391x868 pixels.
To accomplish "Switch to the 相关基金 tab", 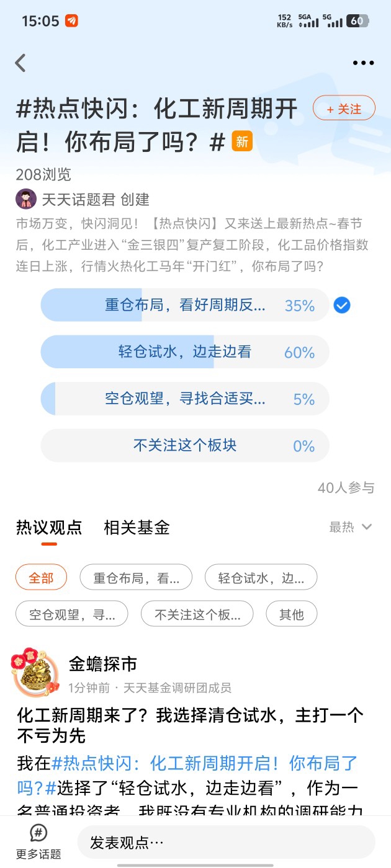I will coord(137,528).
